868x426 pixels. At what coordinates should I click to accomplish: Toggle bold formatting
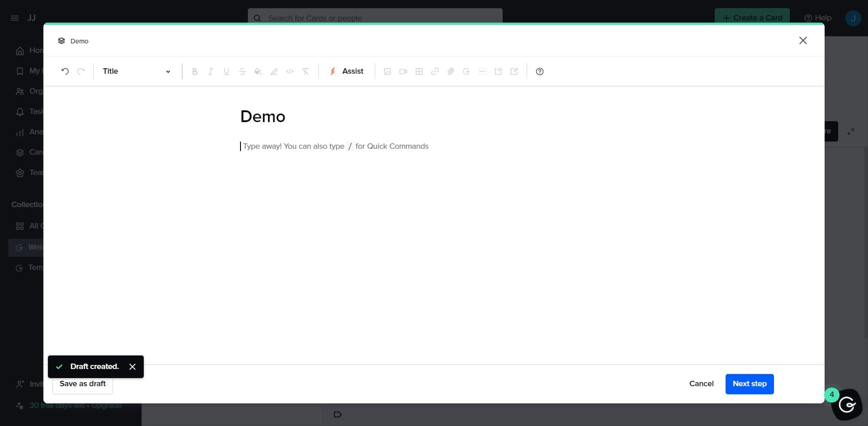tap(194, 71)
